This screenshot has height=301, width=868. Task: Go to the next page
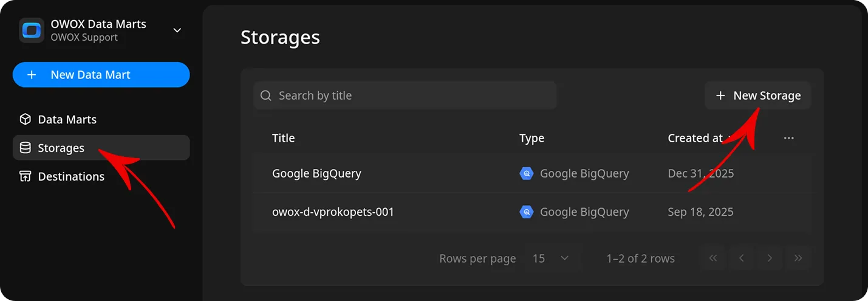tap(770, 258)
